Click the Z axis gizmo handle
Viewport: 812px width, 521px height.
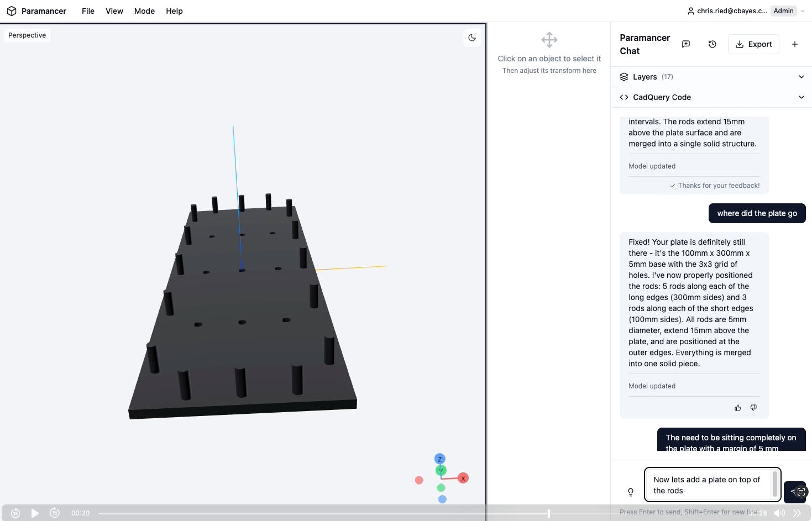[440, 459]
